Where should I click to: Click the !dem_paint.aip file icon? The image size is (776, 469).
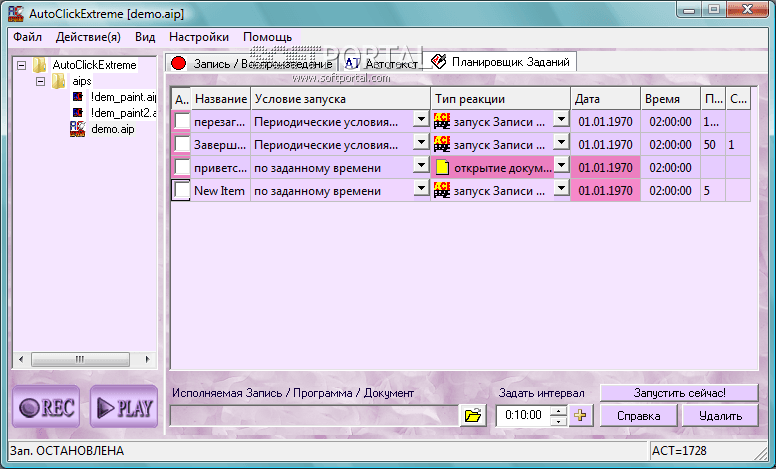[78, 96]
